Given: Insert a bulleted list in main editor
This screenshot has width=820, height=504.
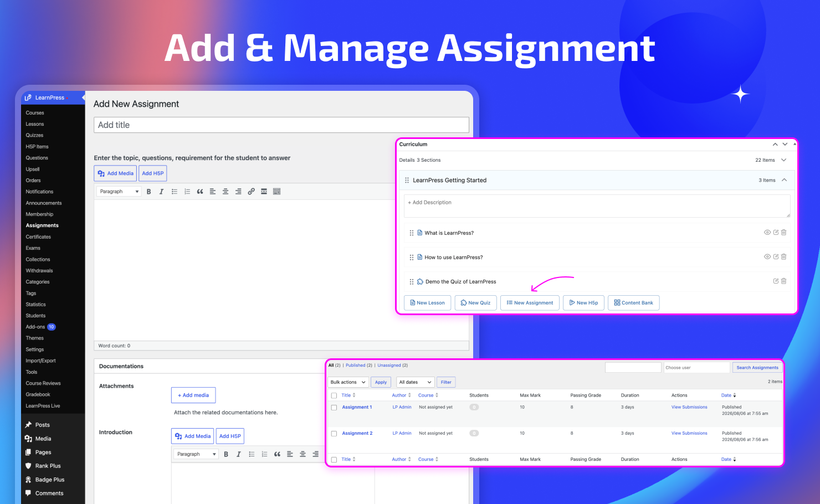Looking at the screenshot, I should click(x=174, y=192).
